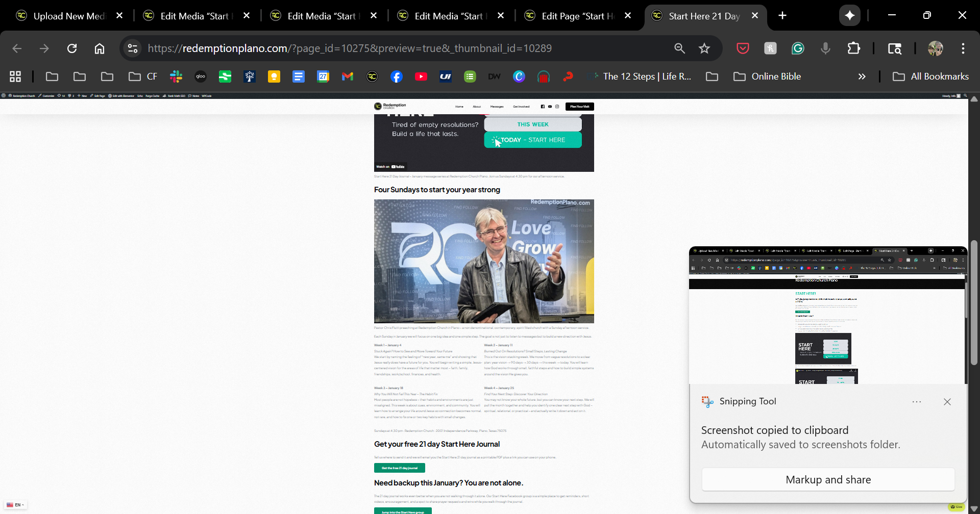Switch to the Edit Page tab
Screen dimensions: 980x514
click(577, 16)
